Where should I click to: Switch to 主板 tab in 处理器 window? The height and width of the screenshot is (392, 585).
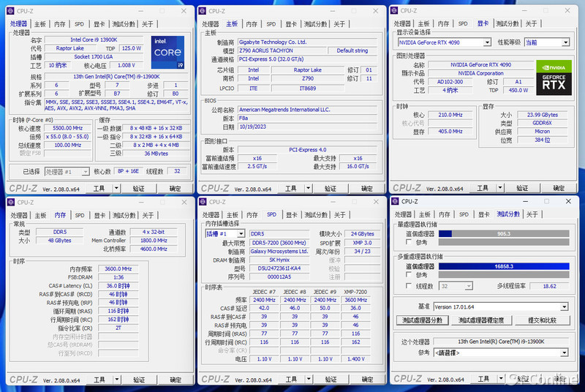click(x=40, y=24)
